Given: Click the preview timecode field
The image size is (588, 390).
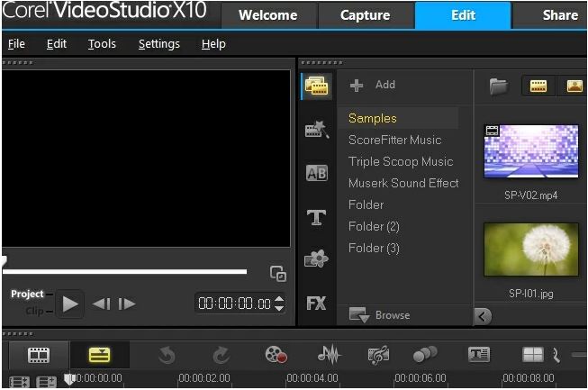Looking at the screenshot, I should pos(234,304).
